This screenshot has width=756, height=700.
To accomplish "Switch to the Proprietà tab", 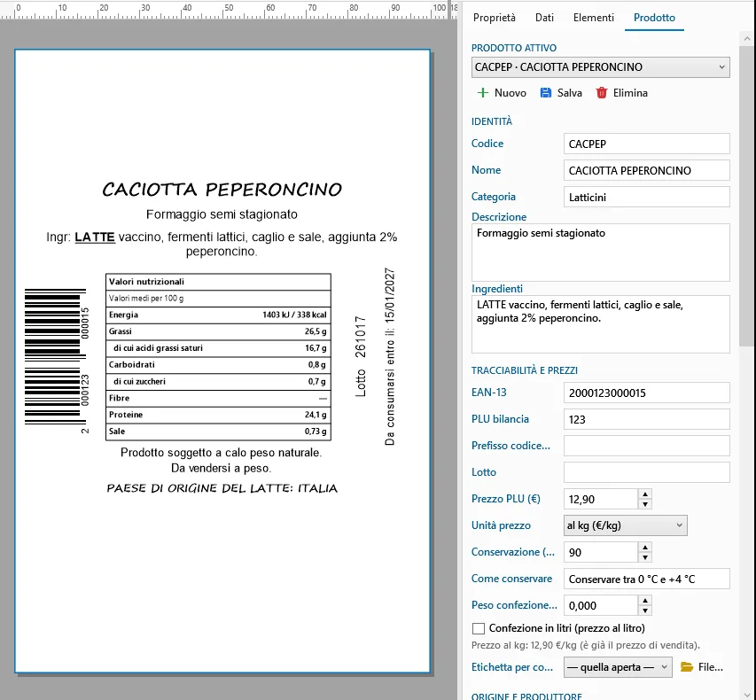I will point(495,18).
